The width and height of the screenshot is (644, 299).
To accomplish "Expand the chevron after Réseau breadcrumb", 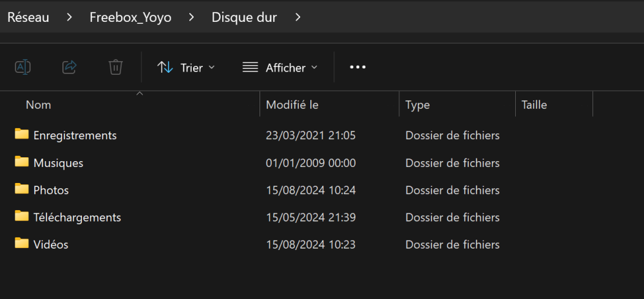I will [70, 17].
